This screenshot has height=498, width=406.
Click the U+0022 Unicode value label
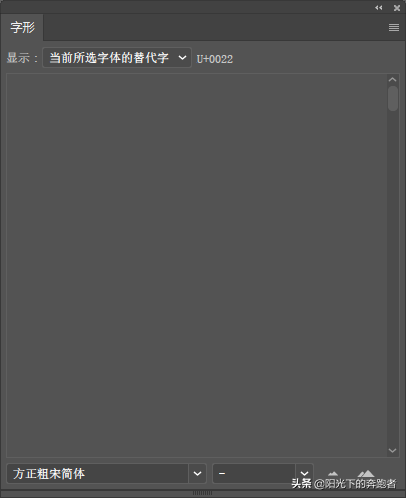click(x=215, y=59)
